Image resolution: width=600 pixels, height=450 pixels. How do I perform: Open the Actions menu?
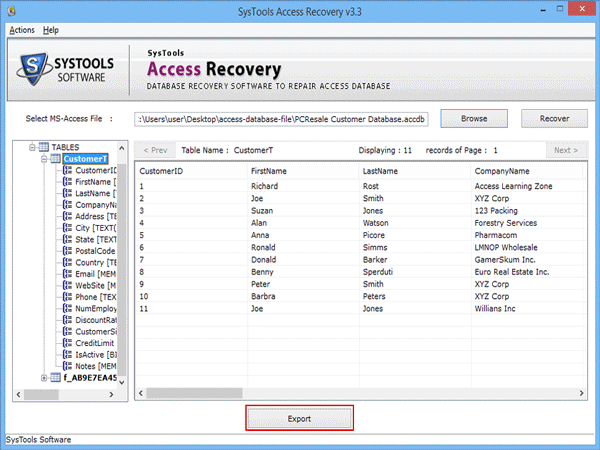click(x=22, y=30)
